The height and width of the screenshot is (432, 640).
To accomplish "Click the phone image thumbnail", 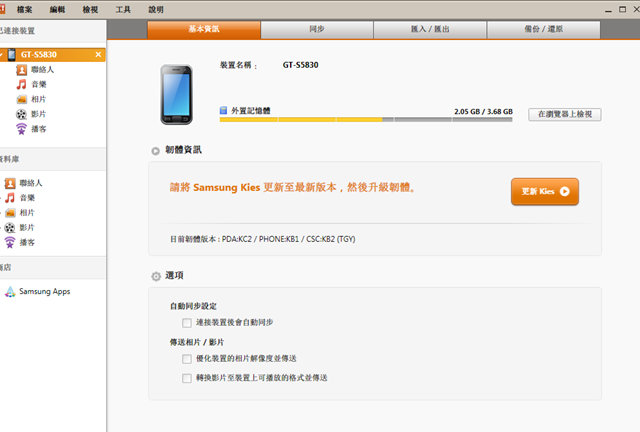I will pyautogui.click(x=176, y=94).
